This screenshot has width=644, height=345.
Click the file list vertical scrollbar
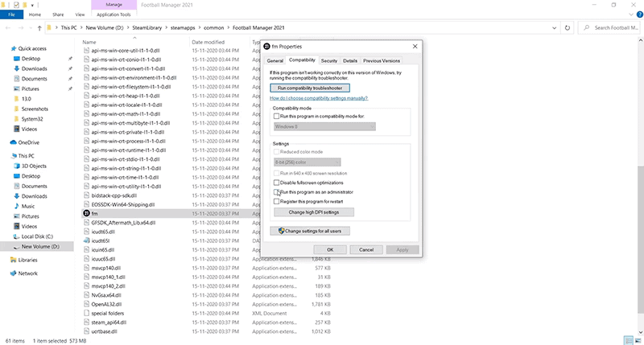(640, 240)
